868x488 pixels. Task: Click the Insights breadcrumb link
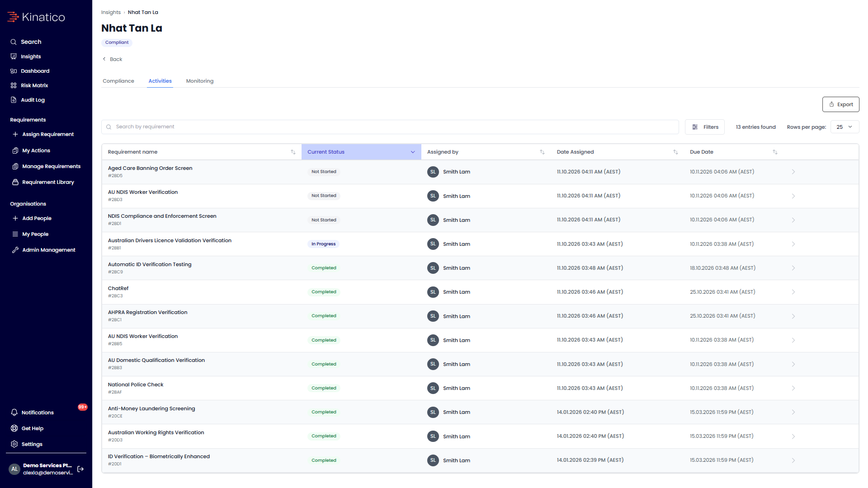[x=111, y=12]
